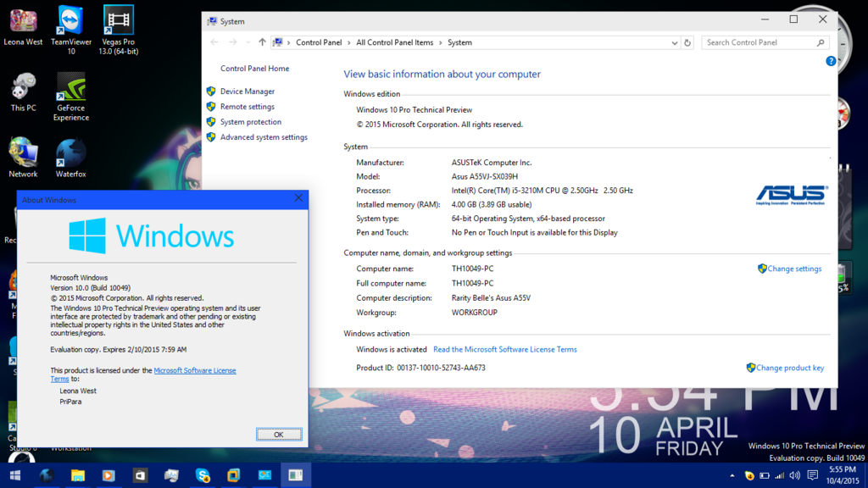Viewport: 868px width, 488px height.
Task: Read the Microsoft Software License Terms
Action: pos(505,350)
